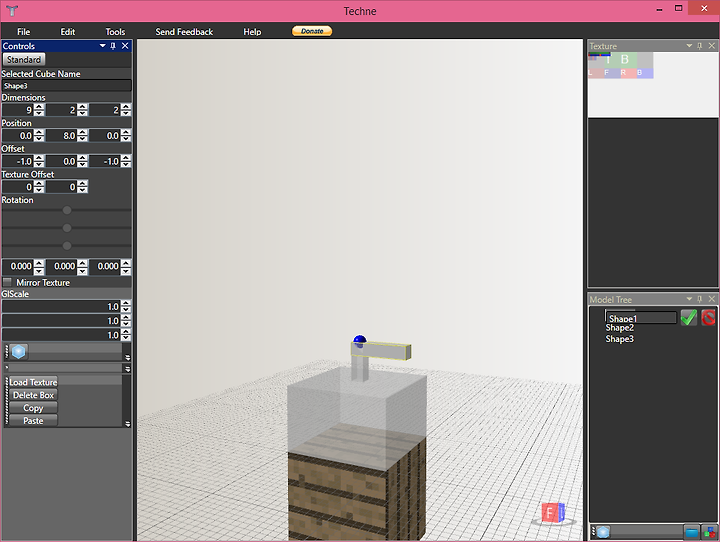Increase the first Offset value -1.0
The width and height of the screenshot is (720, 542).
[39, 158]
